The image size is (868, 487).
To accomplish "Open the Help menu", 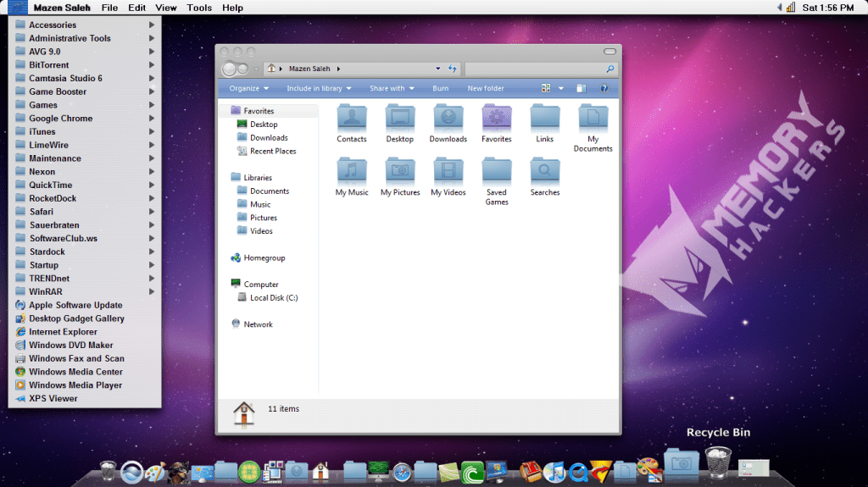I will click(232, 8).
